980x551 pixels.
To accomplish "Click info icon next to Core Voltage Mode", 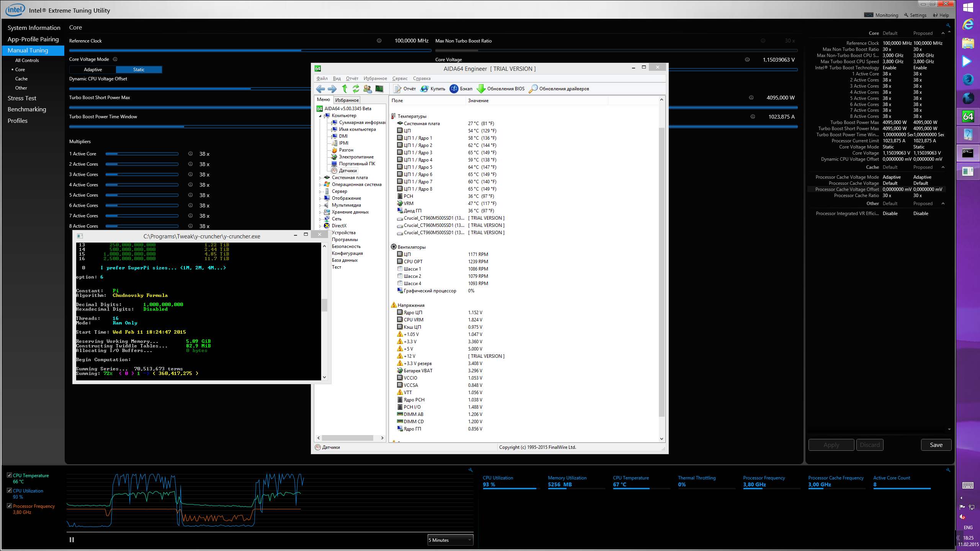I will pos(115,59).
